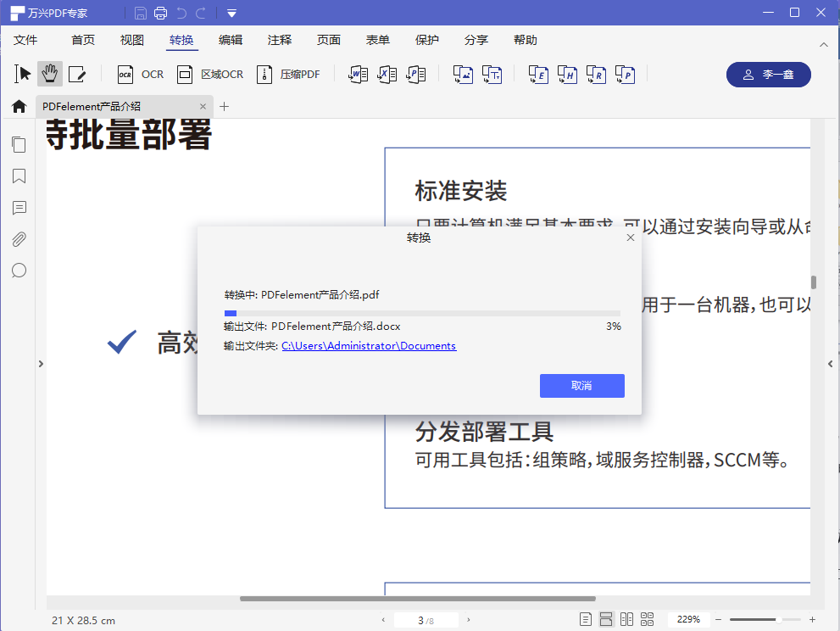Open the output folder link in Documents

(x=369, y=345)
